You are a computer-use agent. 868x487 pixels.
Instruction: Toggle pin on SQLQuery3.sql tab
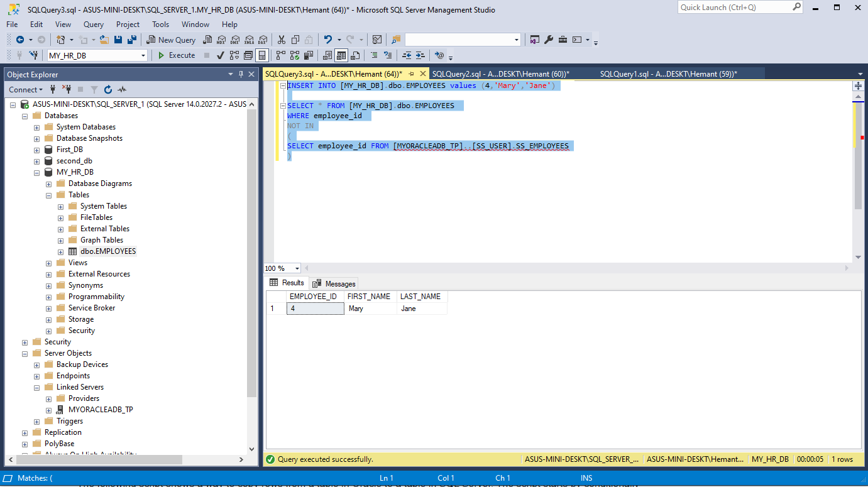click(x=411, y=74)
